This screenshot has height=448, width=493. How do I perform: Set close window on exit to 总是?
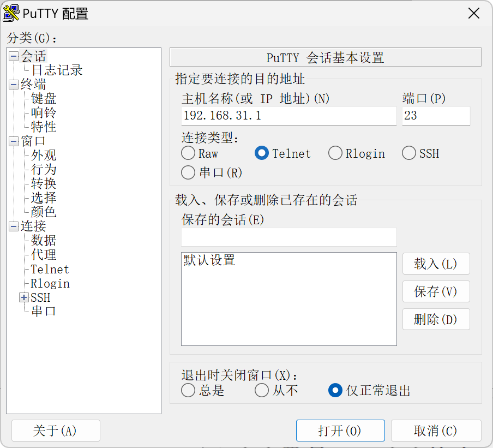click(188, 390)
